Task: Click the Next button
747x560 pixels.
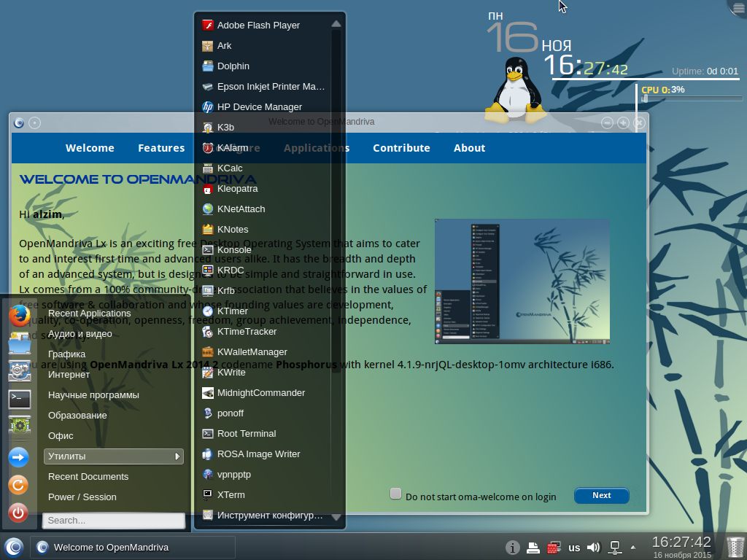Action: click(601, 495)
